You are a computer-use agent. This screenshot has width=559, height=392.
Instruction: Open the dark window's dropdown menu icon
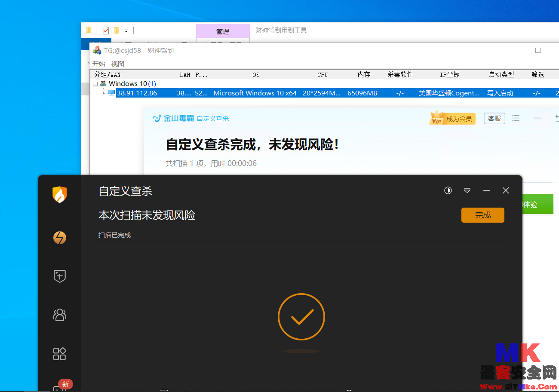coord(467,190)
